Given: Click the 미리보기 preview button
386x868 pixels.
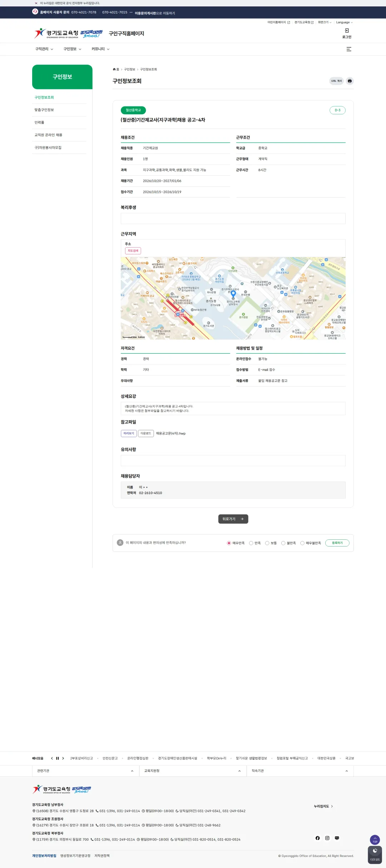Looking at the screenshot, I should pyautogui.click(x=129, y=434).
